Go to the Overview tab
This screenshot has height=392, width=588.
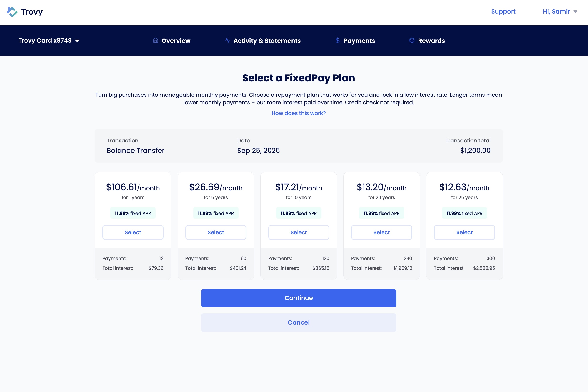pyautogui.click(x=176, y=41)
